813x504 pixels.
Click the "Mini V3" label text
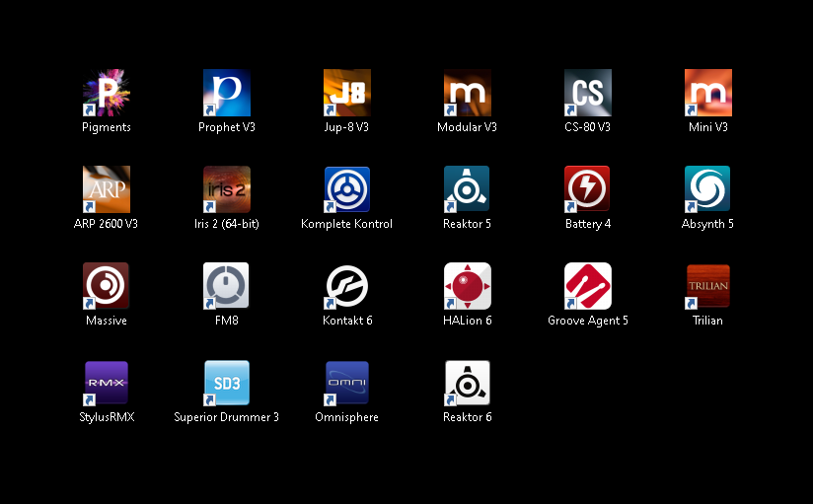[707, 127]
